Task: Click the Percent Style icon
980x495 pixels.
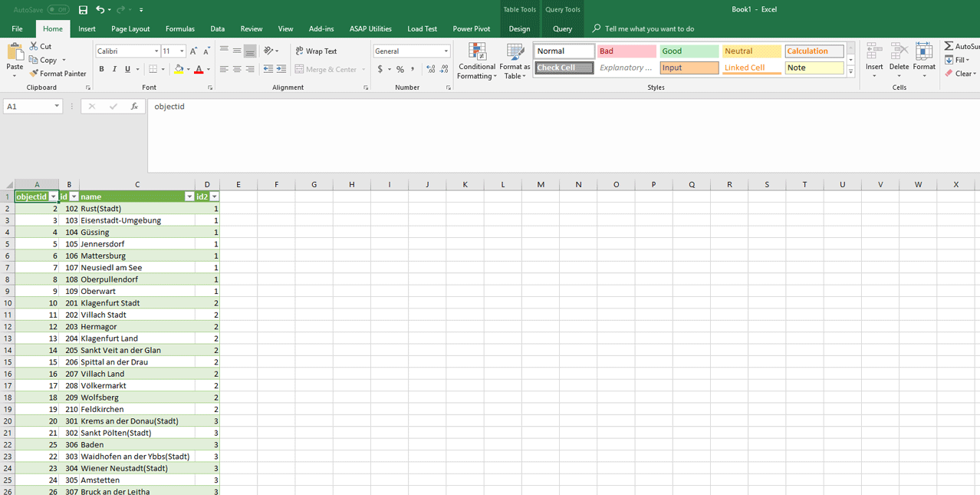Action: [x=400, y=69]
